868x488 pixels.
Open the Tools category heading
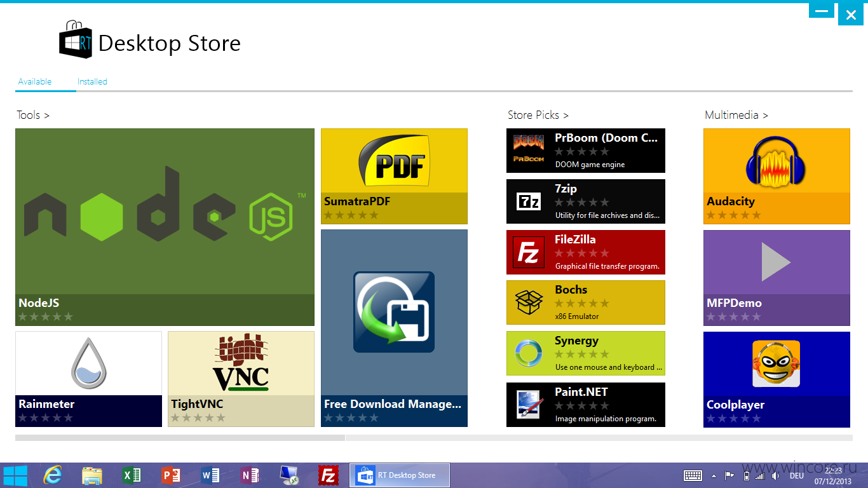coord(33,115)
